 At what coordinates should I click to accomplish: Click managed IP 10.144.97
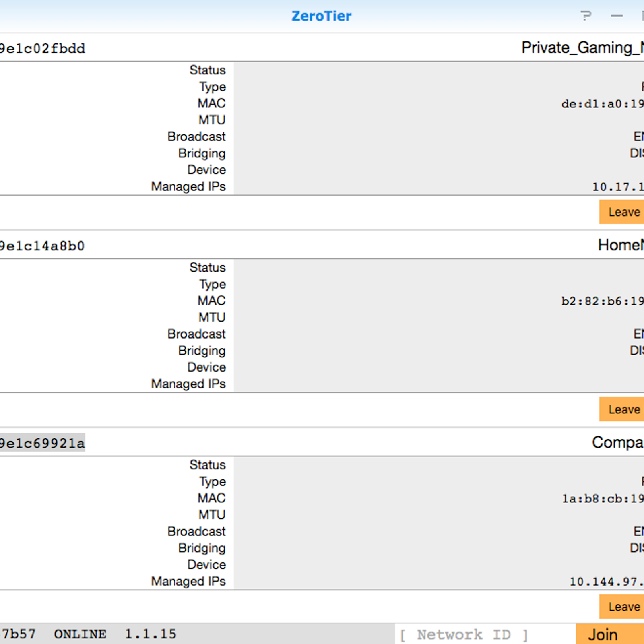(x=607, y=582)
